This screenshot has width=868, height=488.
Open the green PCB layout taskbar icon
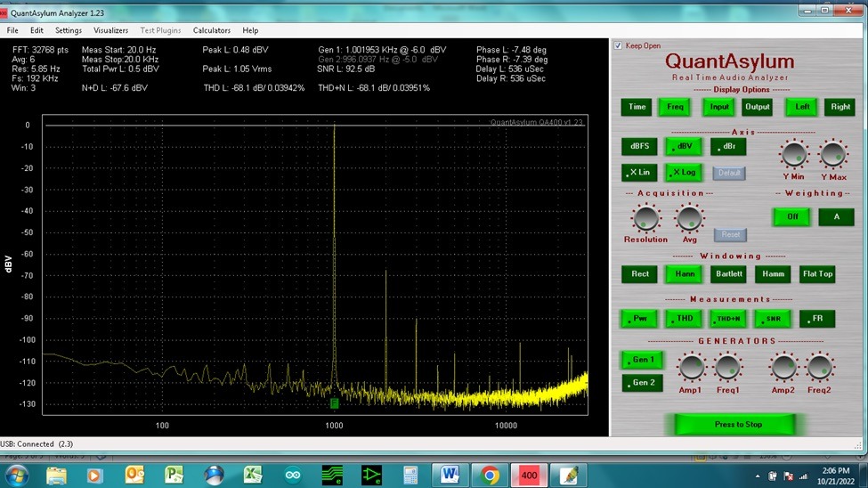point(332,476)
